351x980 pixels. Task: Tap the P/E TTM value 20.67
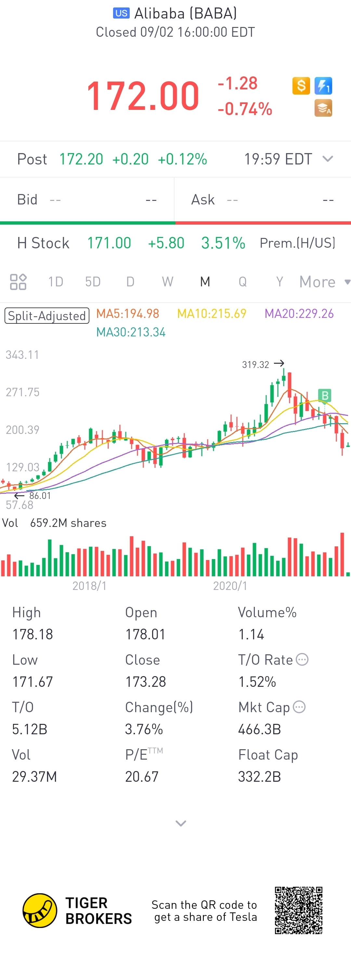(141, 777)
